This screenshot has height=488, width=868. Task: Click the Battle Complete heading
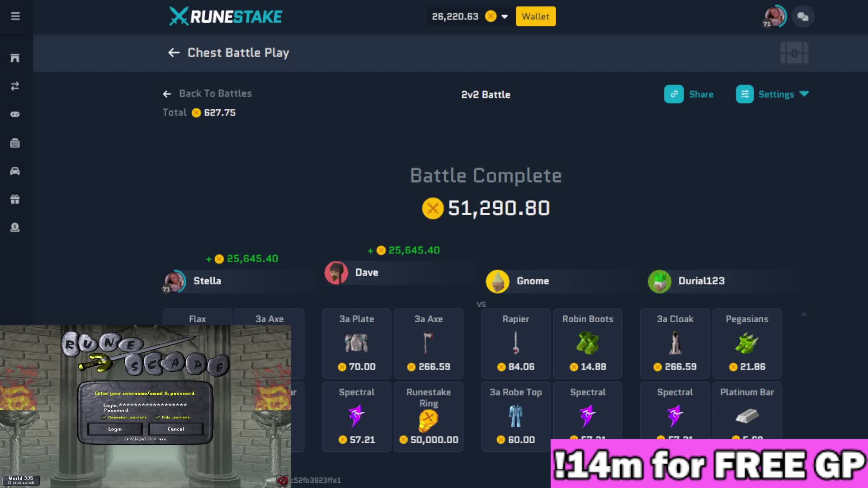[x=486, y=175]
